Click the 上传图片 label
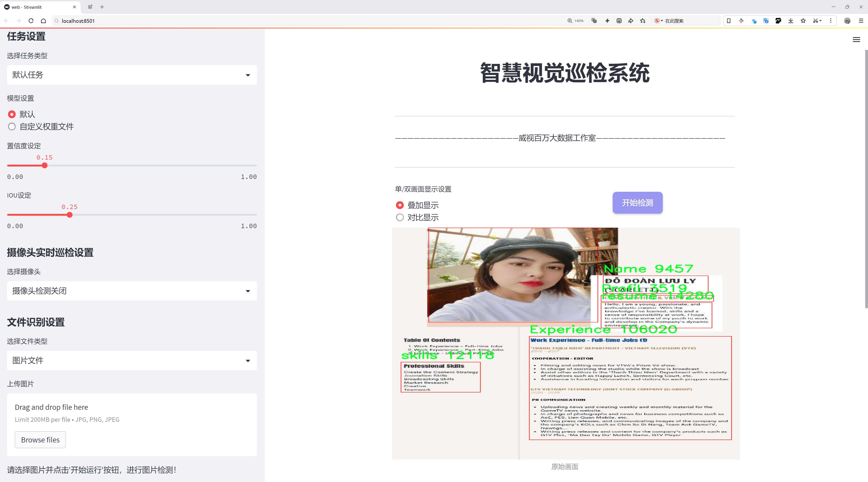 20,384
